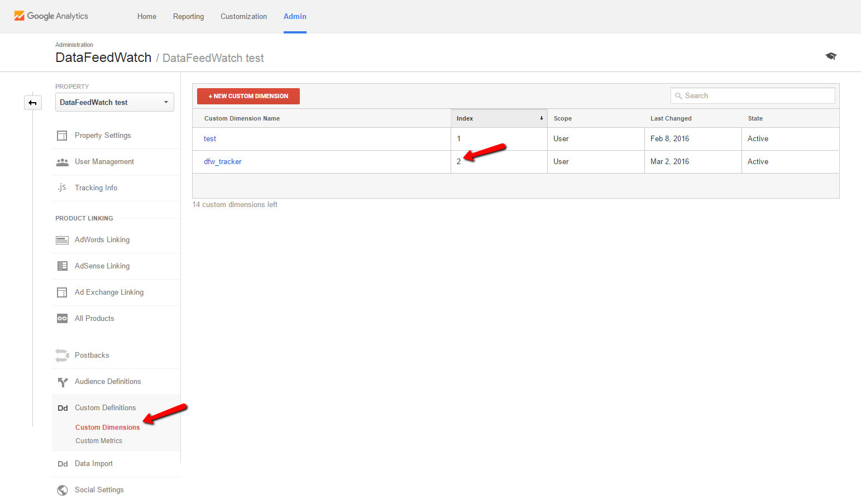Select the Admin tab
This screenshot has height=504, width=861.
(x=295, y=17)
